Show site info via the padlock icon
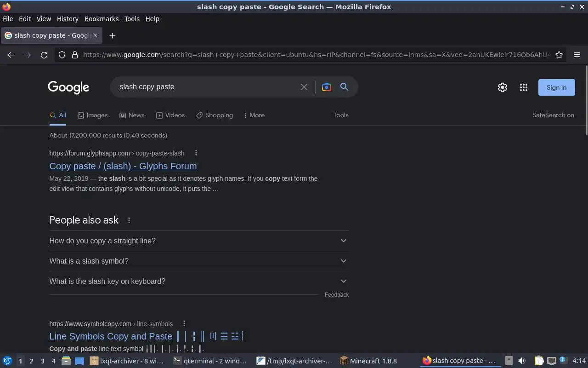Screen dimensions: 588x368 pos(75,55)
